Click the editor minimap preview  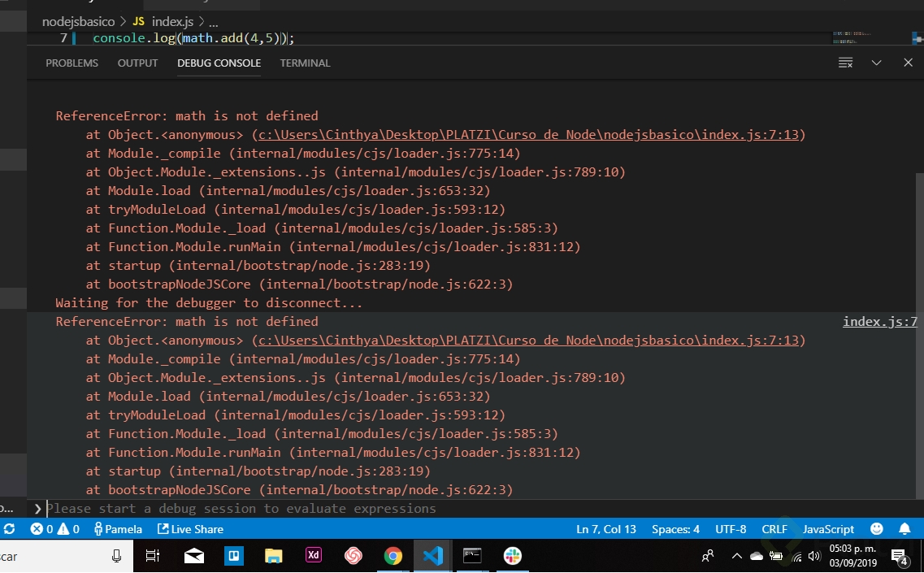click(852, 37)
